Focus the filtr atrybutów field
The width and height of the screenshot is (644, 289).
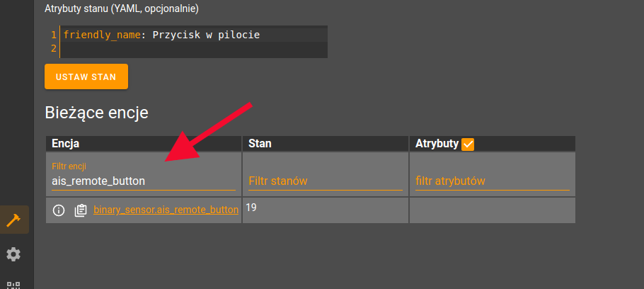492,181
